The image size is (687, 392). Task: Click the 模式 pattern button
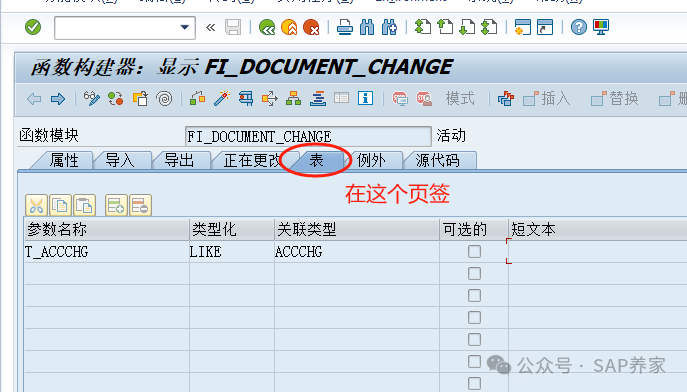pyautogui.click(x=460, y=99)
